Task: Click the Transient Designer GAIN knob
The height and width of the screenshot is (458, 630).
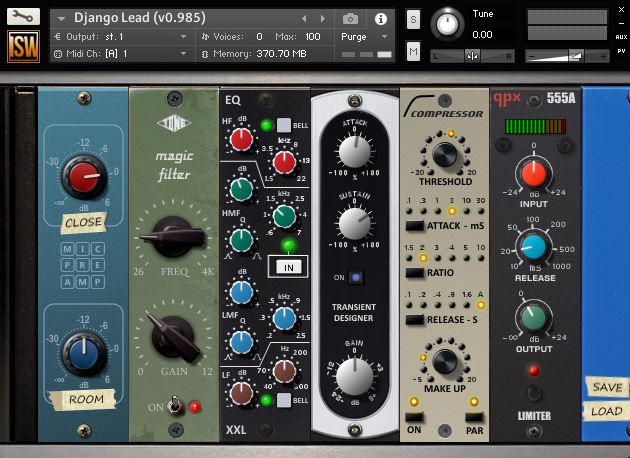Action: click(x=354, y=376)
